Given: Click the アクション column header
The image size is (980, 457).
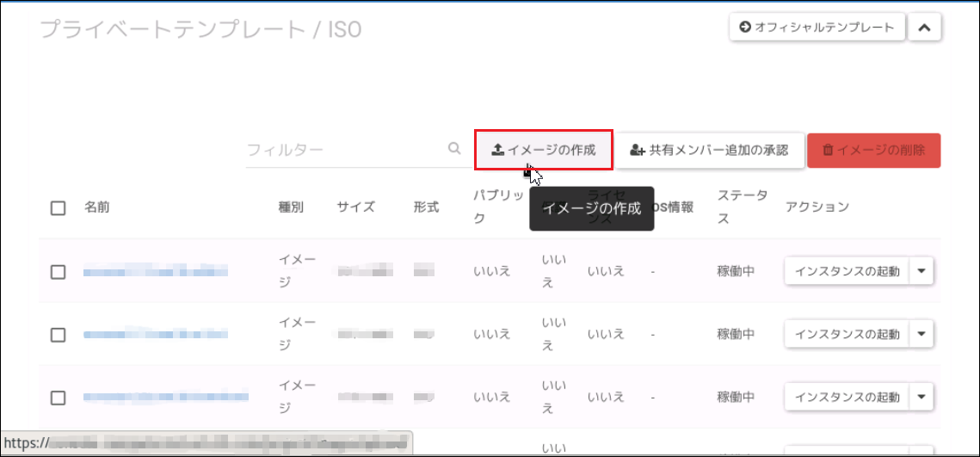Looking at the screenshot, I should tap(817, 207).
